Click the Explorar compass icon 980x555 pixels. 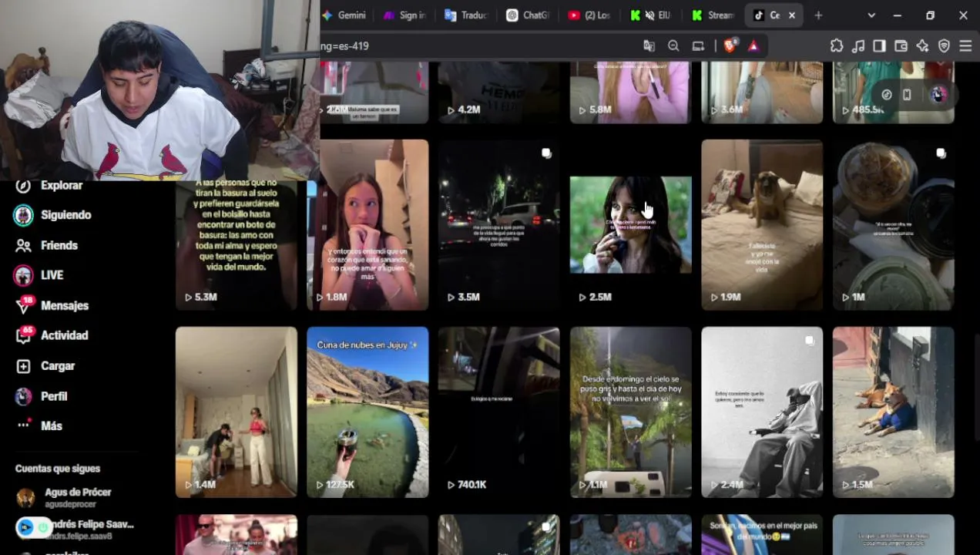tap(23, 186)
